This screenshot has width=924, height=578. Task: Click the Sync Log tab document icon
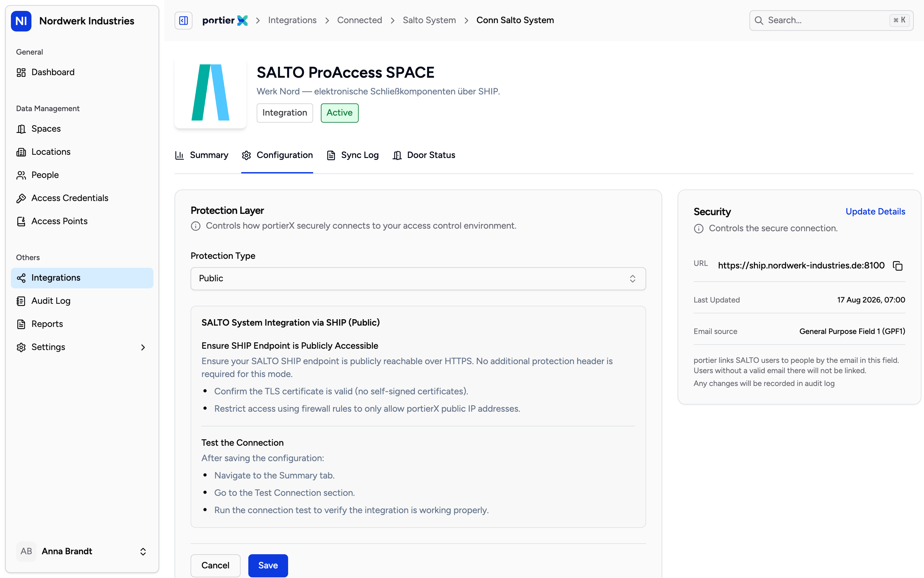click(x=331, y=155)
